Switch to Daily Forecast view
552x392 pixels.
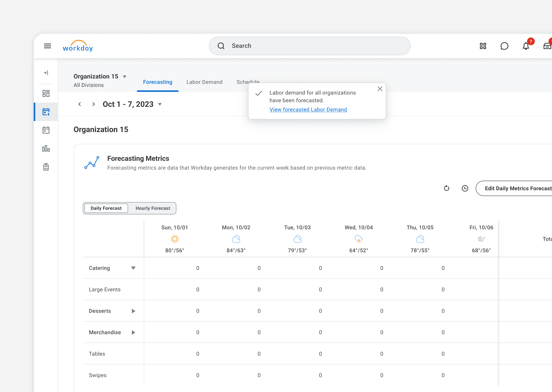pos(106,208)
